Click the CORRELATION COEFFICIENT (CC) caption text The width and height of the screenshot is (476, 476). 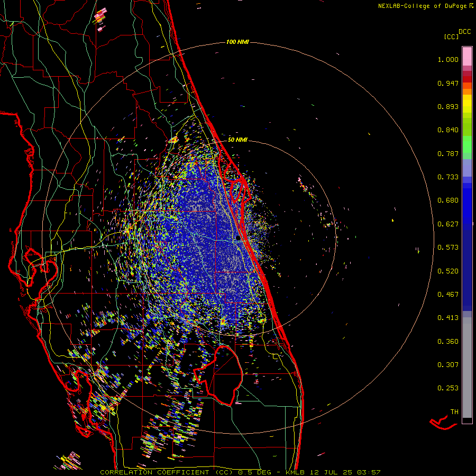pos(167,472)
